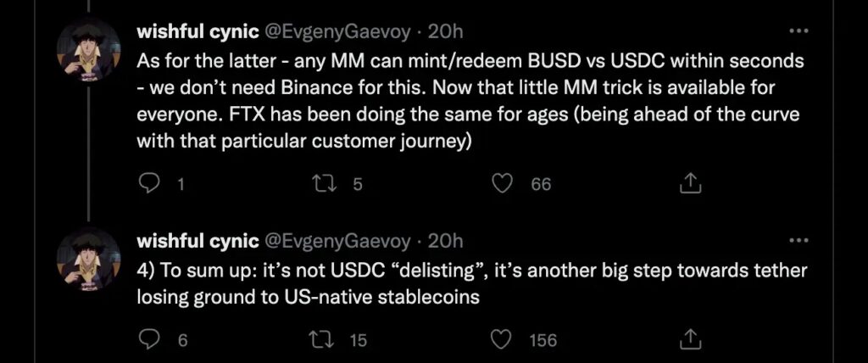Viewport: 868px width, 363px height.
Task: Share the "To sum up" tweet
Action: (690, 339)
